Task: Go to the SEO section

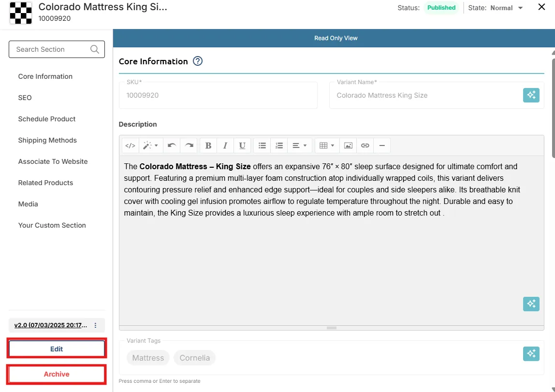Action: click(25, 98)
